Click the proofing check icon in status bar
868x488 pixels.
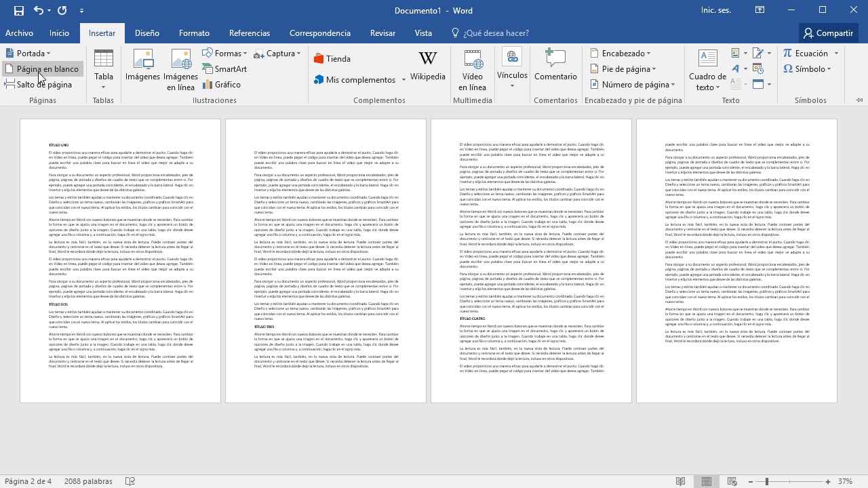point(130,481)
